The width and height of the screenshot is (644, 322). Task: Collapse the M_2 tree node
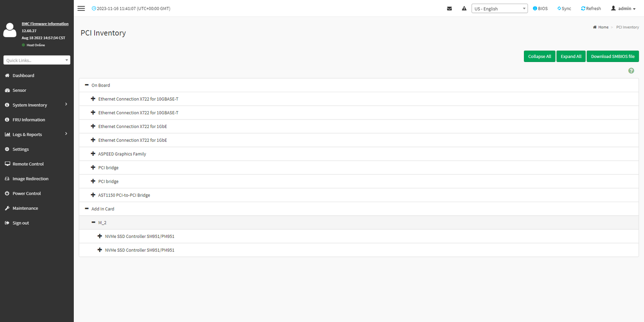tap(93, 222)
